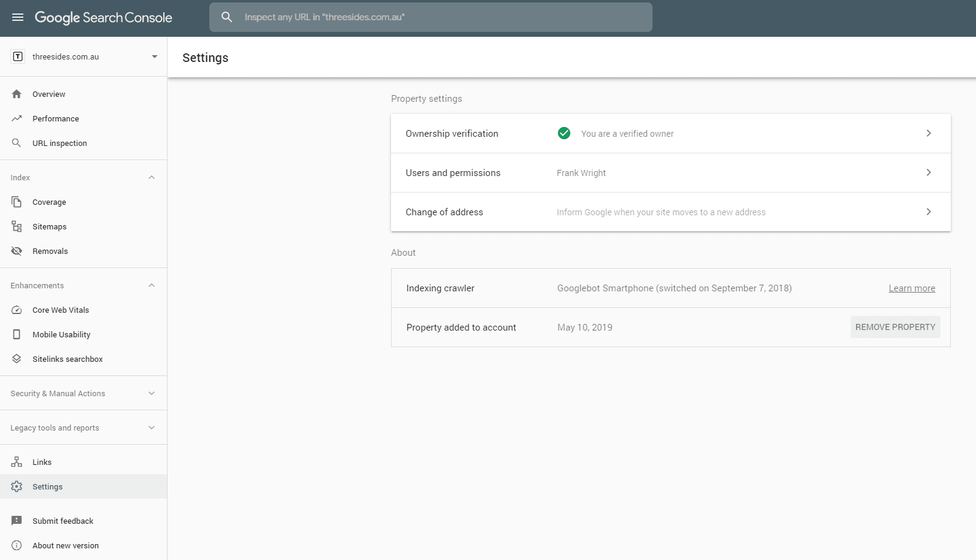Focus the Inspect any URL search field

coord(431,17)
